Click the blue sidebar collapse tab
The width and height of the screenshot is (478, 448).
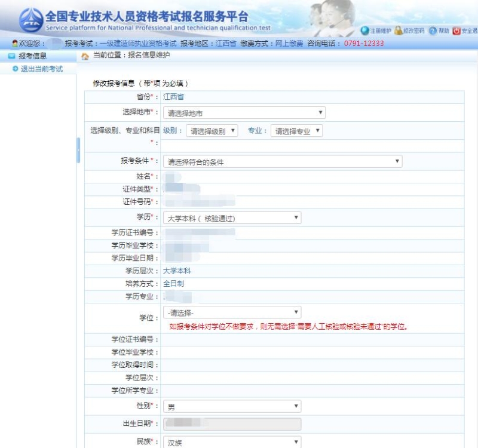point(77,151)
